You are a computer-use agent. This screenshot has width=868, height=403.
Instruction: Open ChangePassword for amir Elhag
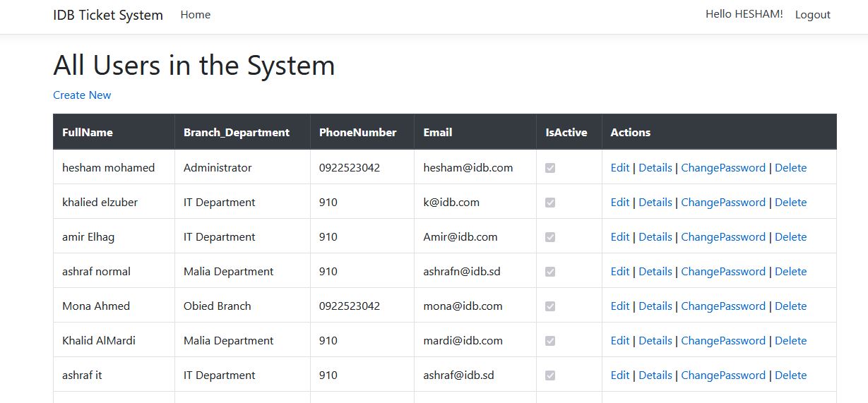pos(723,237)
